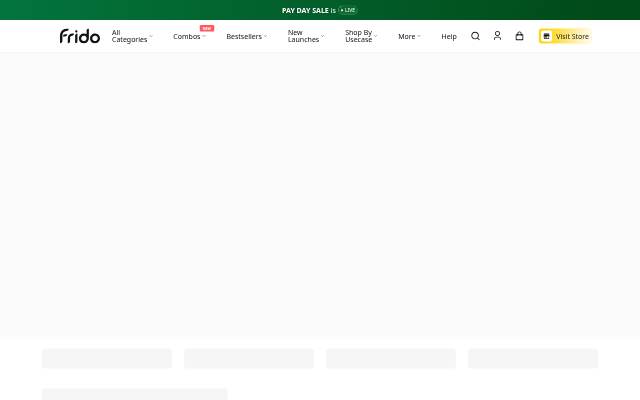
Task: Select the last loading card placeholder
Action: (x=533, y=358)
